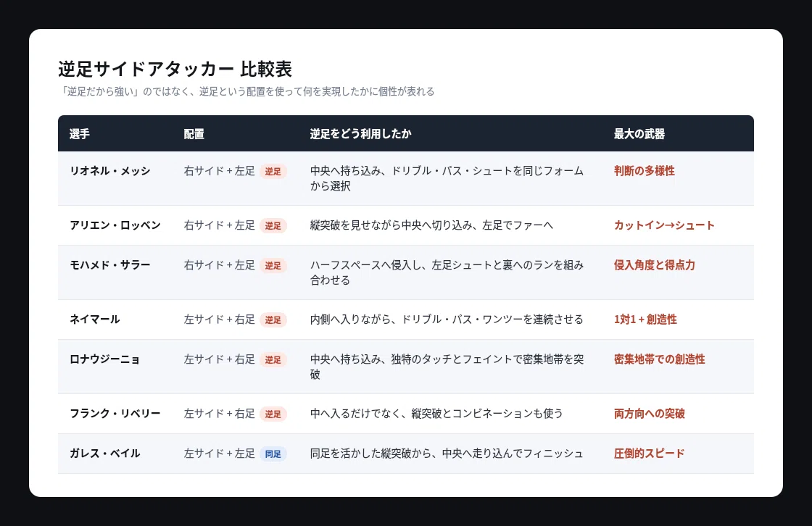The image size is (812, 526).
Task: Click 右サイド + 左足 in the ロッベン row
Action: pyautogui.click(x=220, y=225)
